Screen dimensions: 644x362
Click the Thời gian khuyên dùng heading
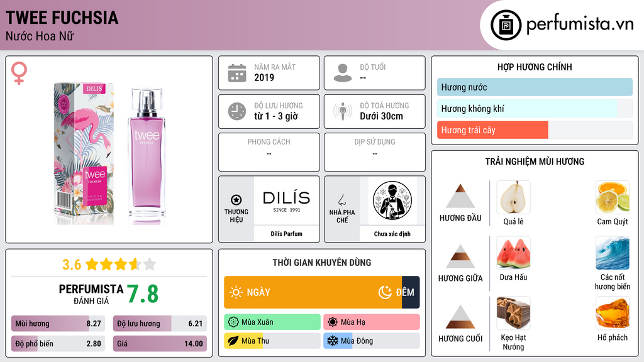322,262
